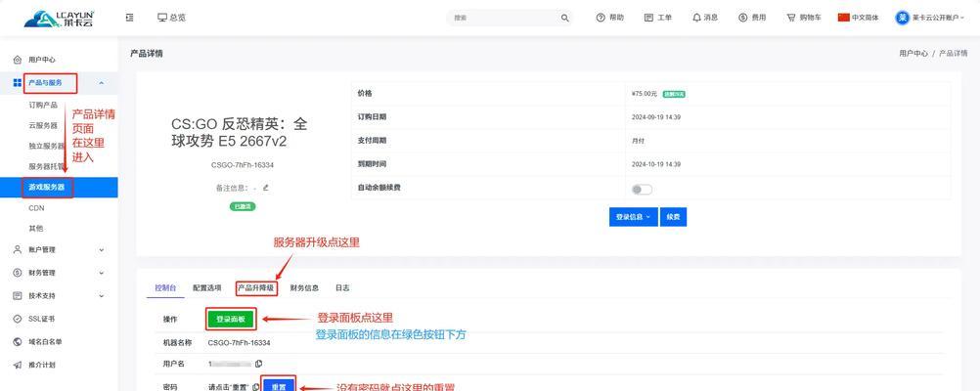980x391 pixels.
Task: Click the 用户中心 breadcrumb link
Action: (913, 54)
